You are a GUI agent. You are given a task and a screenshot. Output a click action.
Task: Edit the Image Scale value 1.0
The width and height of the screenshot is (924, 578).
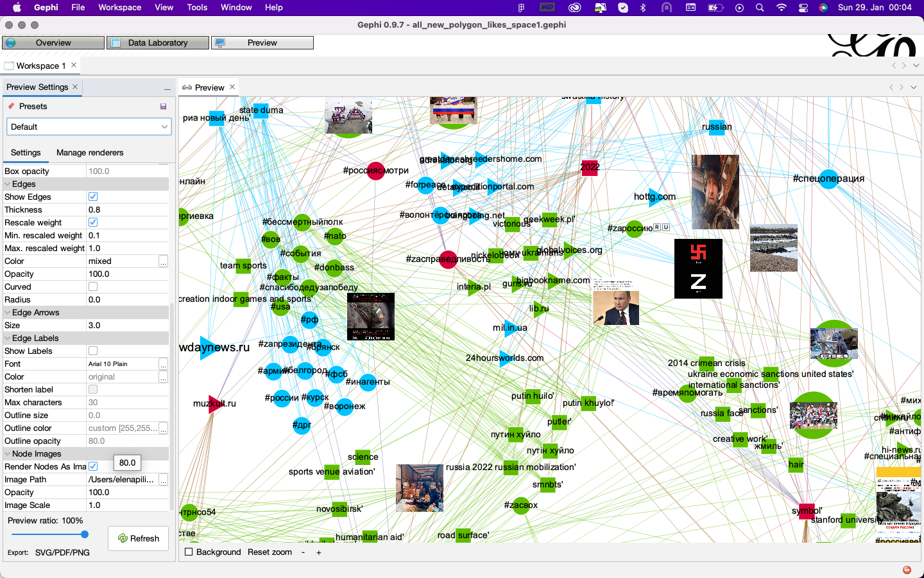[128, 505]
